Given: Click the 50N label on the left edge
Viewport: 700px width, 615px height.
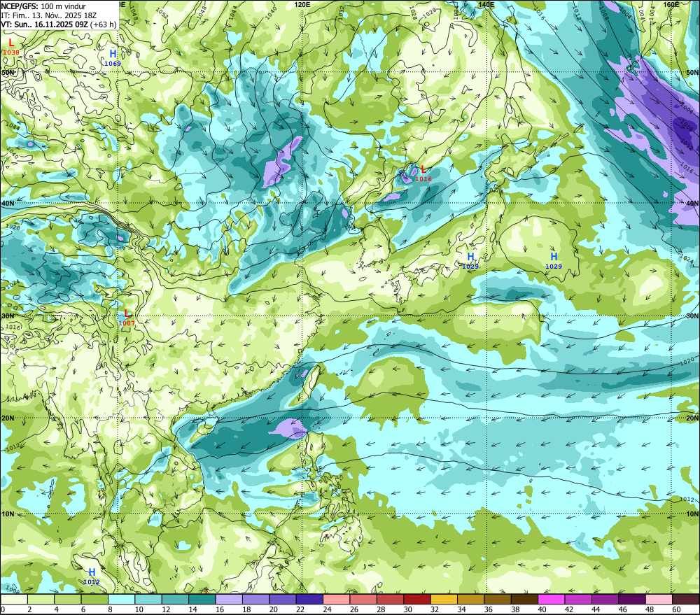Looking at the screenshot, I should coord(8,72).
